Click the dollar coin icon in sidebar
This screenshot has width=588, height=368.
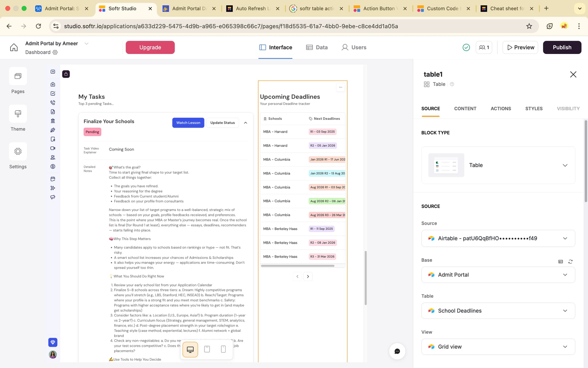click(53, 167)
